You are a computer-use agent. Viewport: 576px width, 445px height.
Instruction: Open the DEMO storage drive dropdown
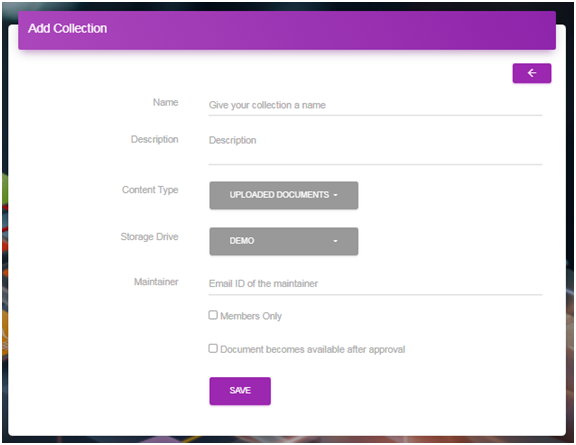(x=284, y=241)
